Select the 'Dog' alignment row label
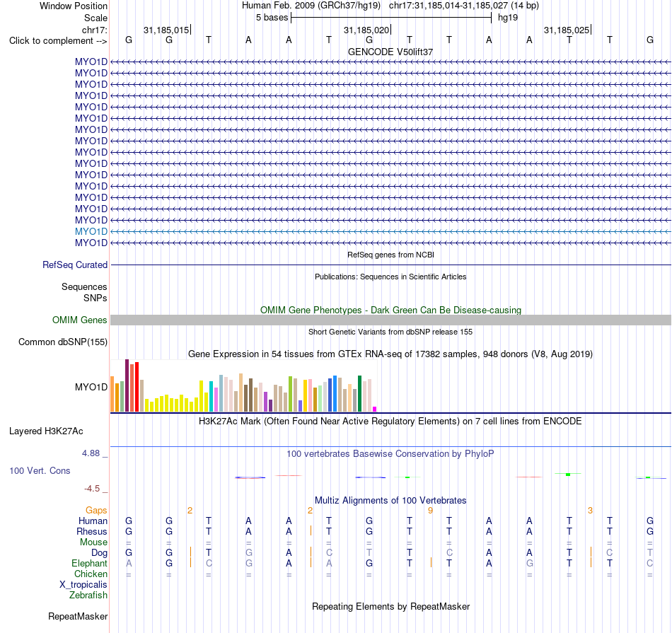Image resolution: width=672 pixels, height=633 pixels. [99, 553]
